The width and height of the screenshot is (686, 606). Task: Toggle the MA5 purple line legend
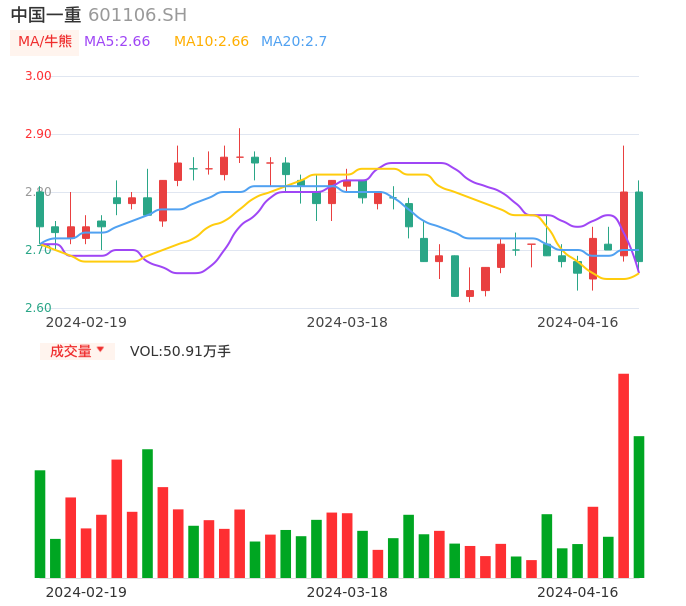tap(117, 42)
